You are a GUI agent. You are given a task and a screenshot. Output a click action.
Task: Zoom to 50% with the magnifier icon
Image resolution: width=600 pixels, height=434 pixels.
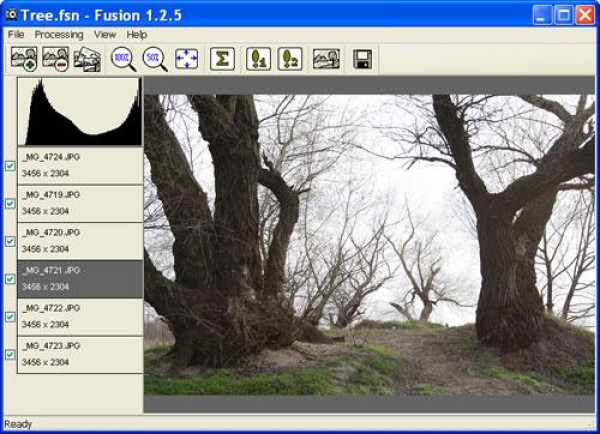155,59
